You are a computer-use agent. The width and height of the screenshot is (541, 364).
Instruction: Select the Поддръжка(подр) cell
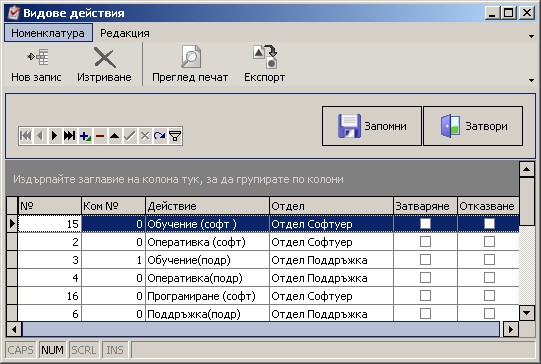(x=207, y=313)
